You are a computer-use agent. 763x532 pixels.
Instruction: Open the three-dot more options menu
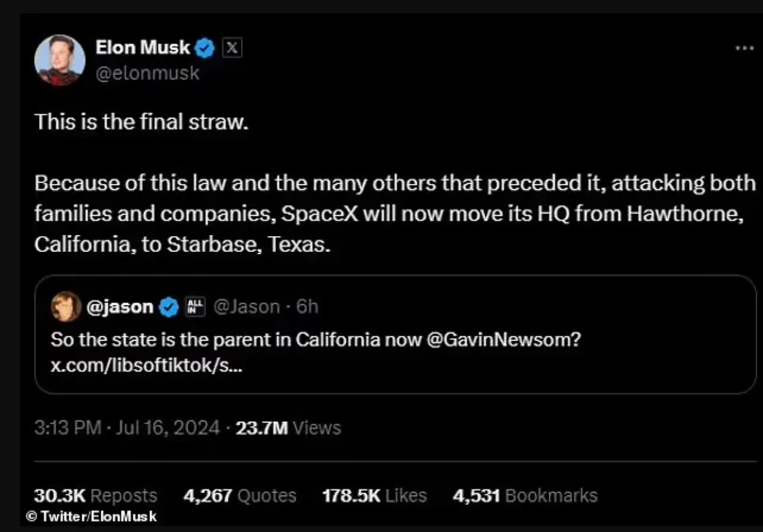744,48
